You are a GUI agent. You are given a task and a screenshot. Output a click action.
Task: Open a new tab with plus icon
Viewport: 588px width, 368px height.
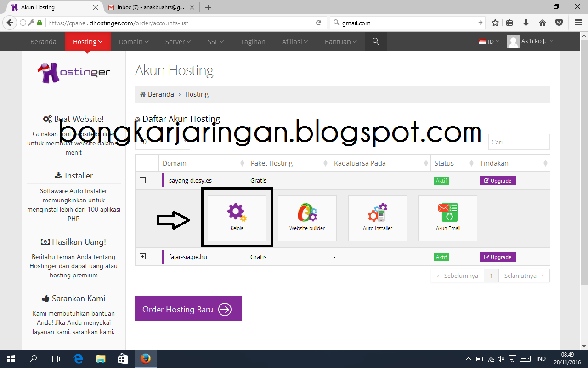click(x=208, y=7)
